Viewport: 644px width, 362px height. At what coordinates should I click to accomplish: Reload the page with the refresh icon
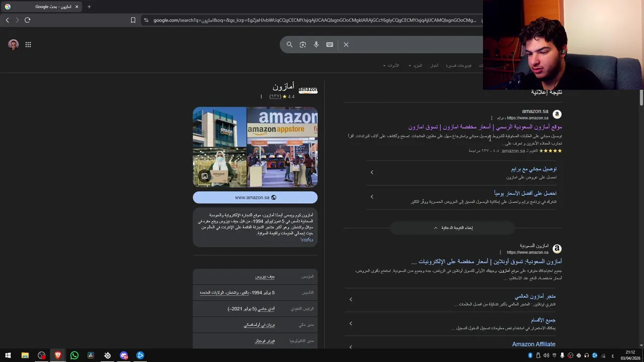tap(27, 20)
